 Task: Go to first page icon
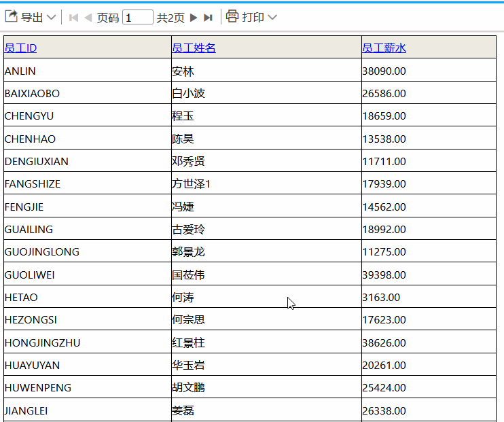click(73, 18)
